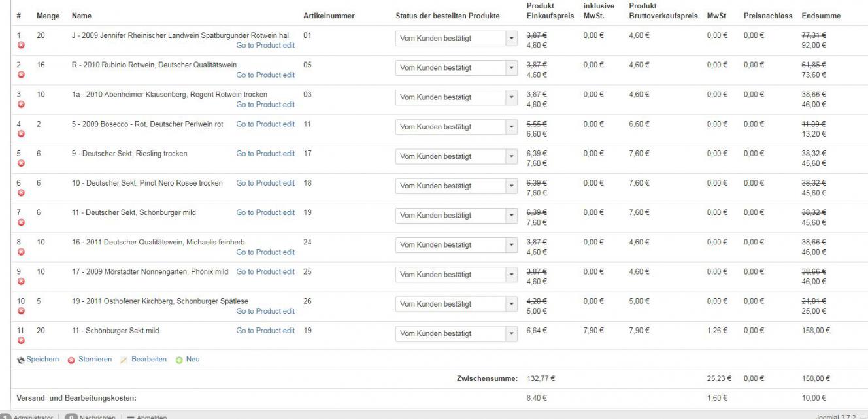
Task: Open status dropdown for Rubinio Rotwein row
Action: [511, 68]
